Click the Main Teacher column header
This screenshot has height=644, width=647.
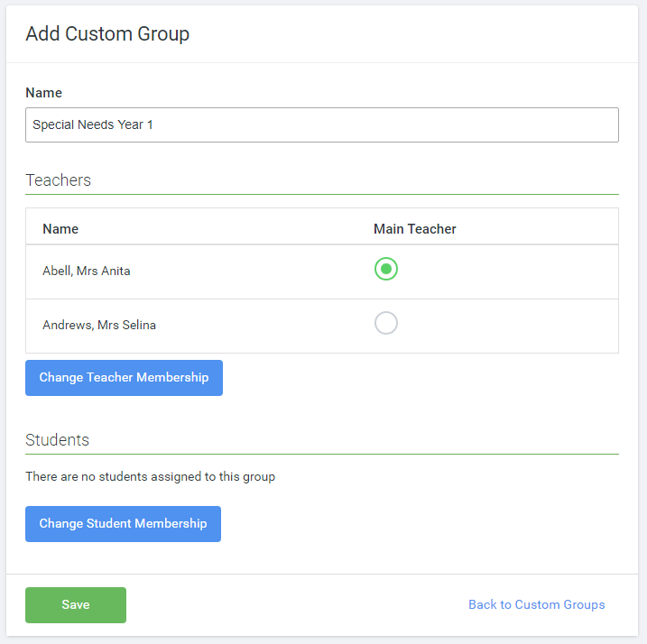pos(415,229)
